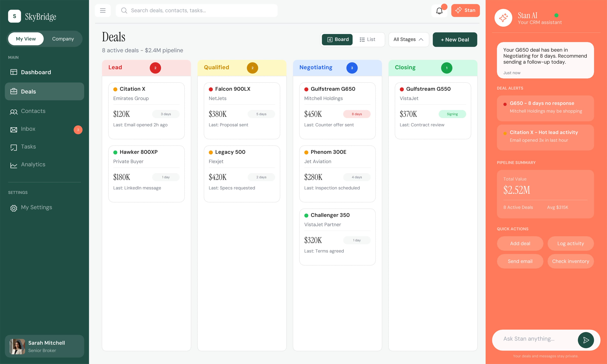Launch Stan with the sparkle button
The height and width of the screenshot is (364, 607).
(465, 10)
